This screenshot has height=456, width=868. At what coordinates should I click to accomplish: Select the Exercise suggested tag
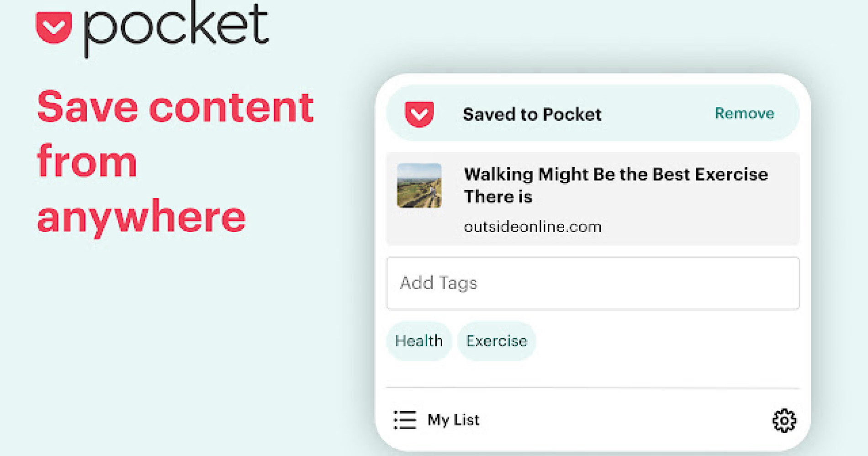coord(497,341)
